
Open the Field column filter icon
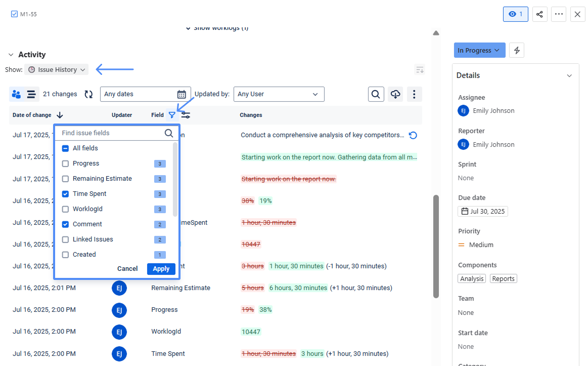pyautogui.click(x=172, y=115)
